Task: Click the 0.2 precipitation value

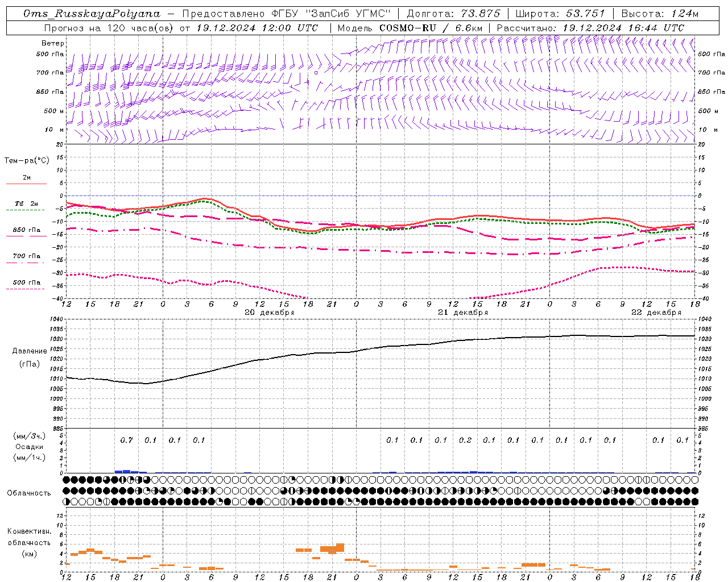Action: [465, 440]
